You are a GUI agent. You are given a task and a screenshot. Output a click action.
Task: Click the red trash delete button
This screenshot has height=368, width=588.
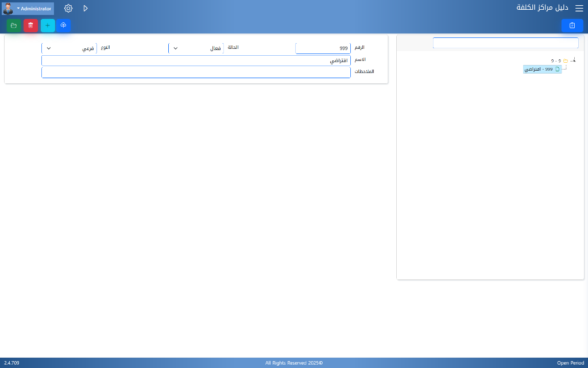[31, 25]
